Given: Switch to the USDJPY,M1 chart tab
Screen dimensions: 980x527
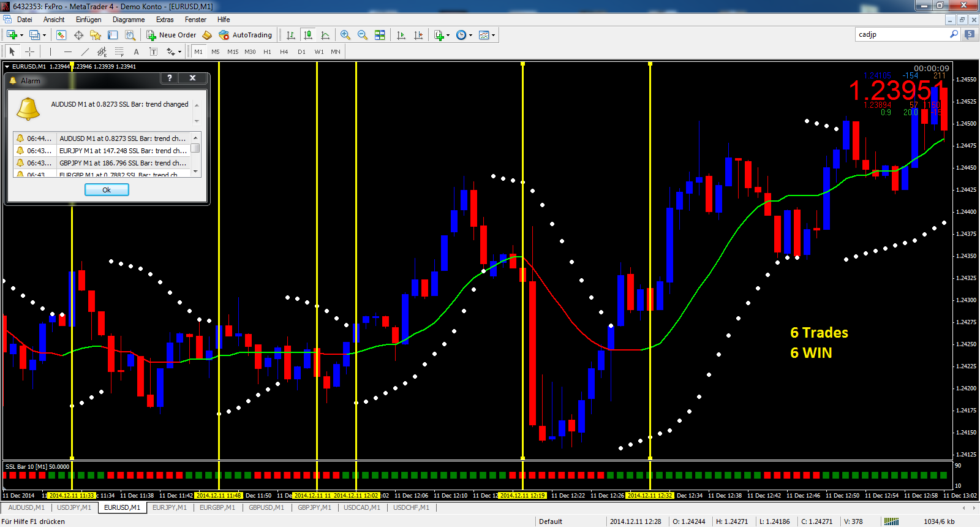Looking at the screenshot, I should [x=74, y=507].
